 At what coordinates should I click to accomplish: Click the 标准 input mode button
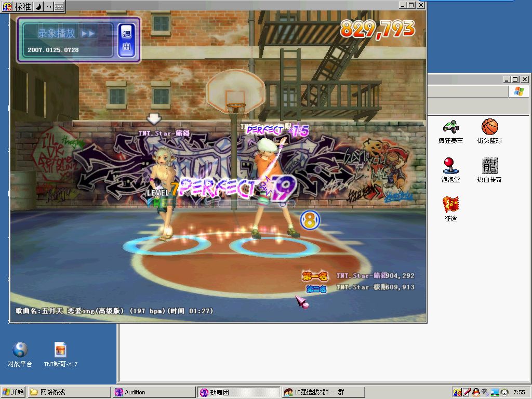[22, 6]
